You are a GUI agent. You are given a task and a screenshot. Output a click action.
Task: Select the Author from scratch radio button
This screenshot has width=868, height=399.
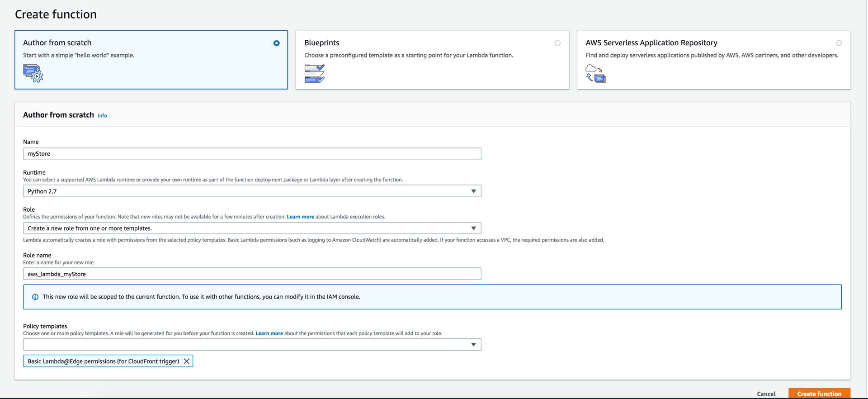tap(276, 43)
